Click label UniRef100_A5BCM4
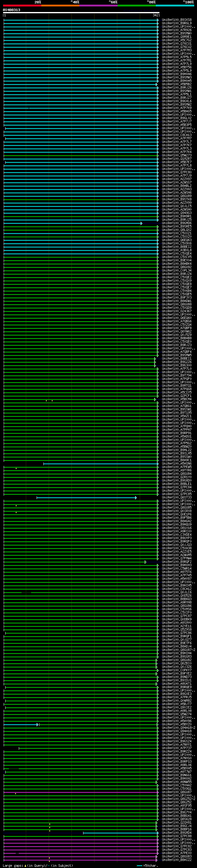197x868 pixels. (177, 400)
